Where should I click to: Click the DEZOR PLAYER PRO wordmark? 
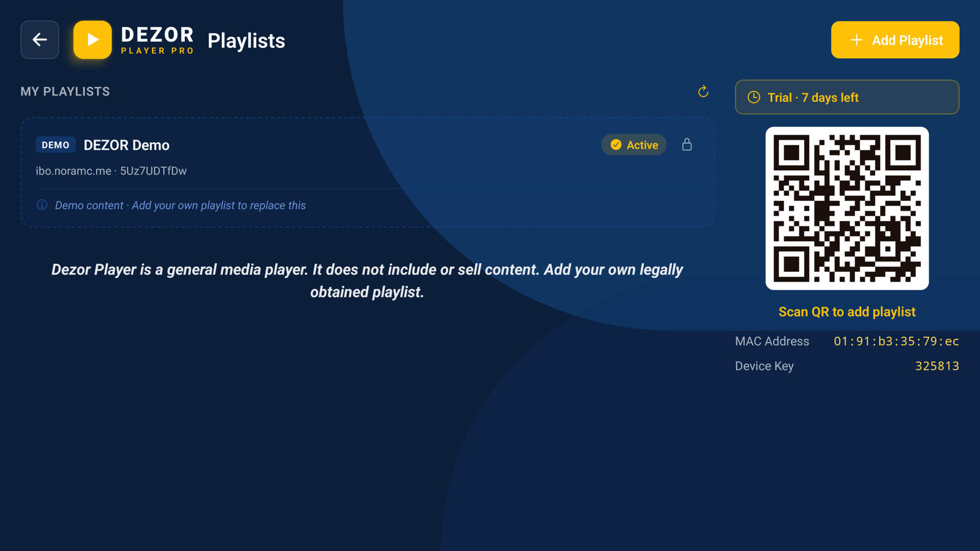pos(157,40)
